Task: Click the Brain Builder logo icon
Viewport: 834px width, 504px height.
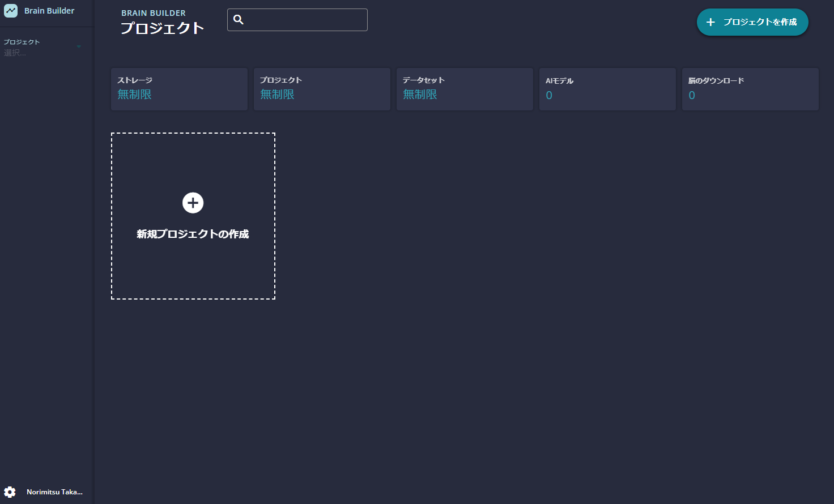Action: (x=11, y=11)
